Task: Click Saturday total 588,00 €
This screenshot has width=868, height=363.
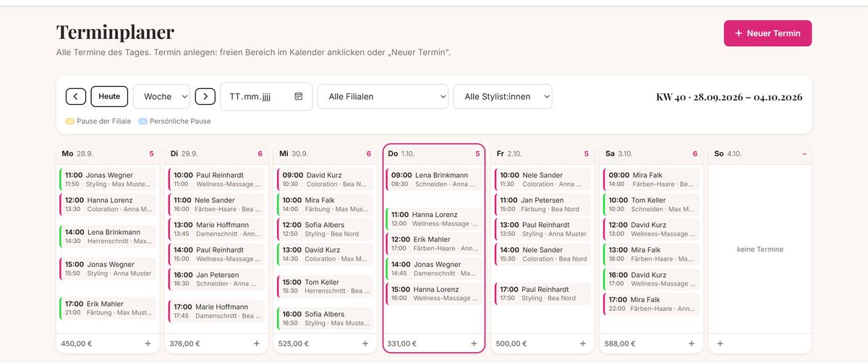Action: point(619,343)
